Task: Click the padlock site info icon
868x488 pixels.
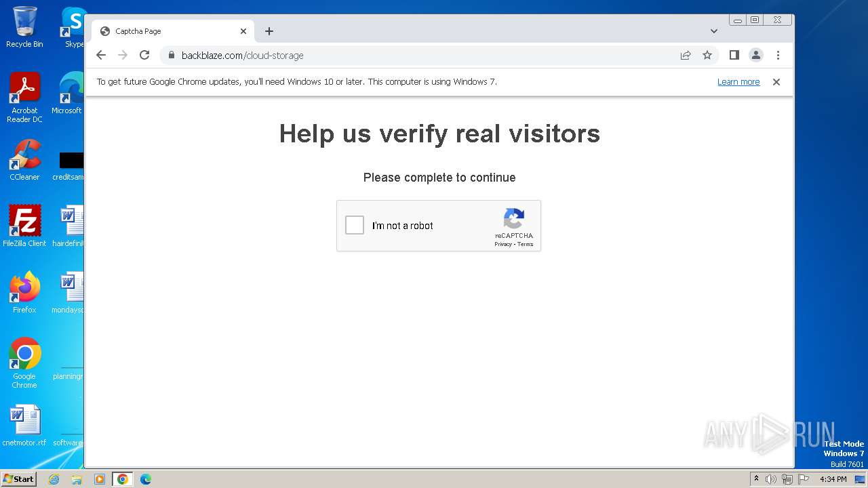Action: pyautogui.click(x=172, y=55)
